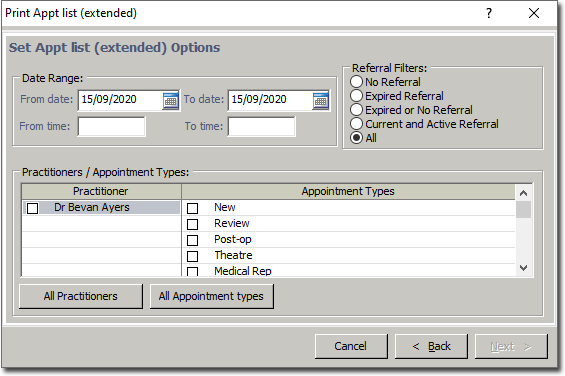Choose the Expired Referral filter
The image size is (565, 376).
pyautogui.click(x=356, y=96)
